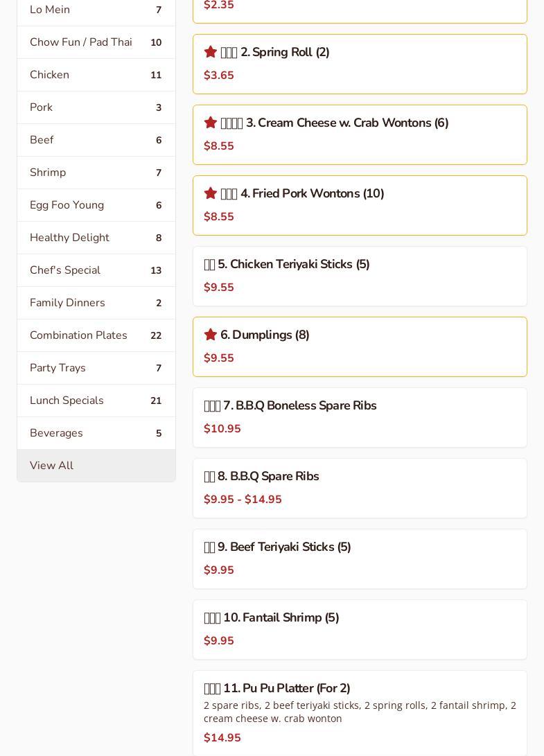Select the Pu Pu Platter (For 2)
The height and width of the screenshot is (756, 544).
[286, 688]
